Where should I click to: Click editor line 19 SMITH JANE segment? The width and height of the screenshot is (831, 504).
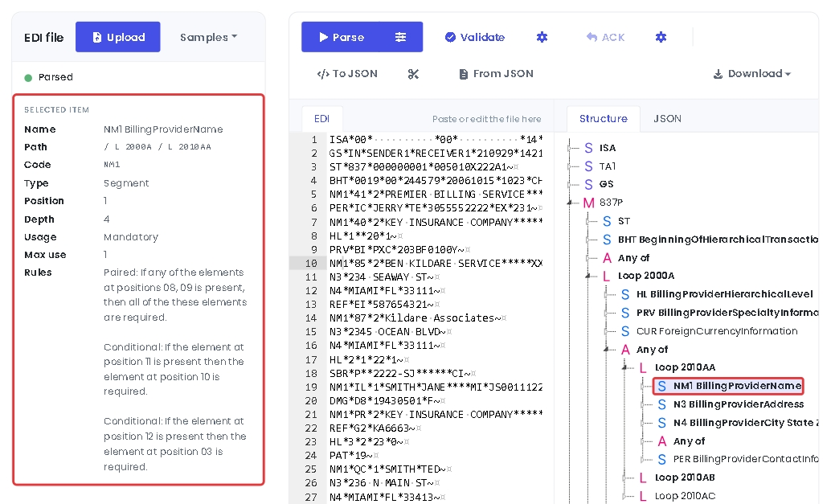(x=436, y=387)
